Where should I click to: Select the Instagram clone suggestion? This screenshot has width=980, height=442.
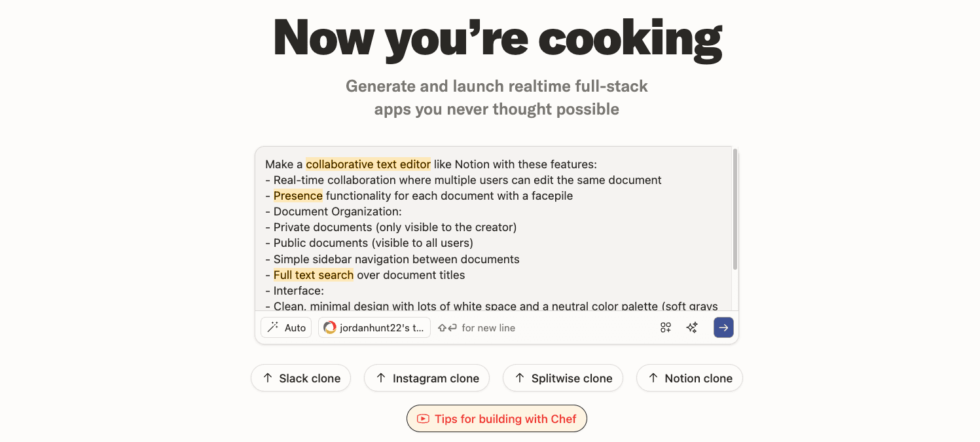point(426,378)
